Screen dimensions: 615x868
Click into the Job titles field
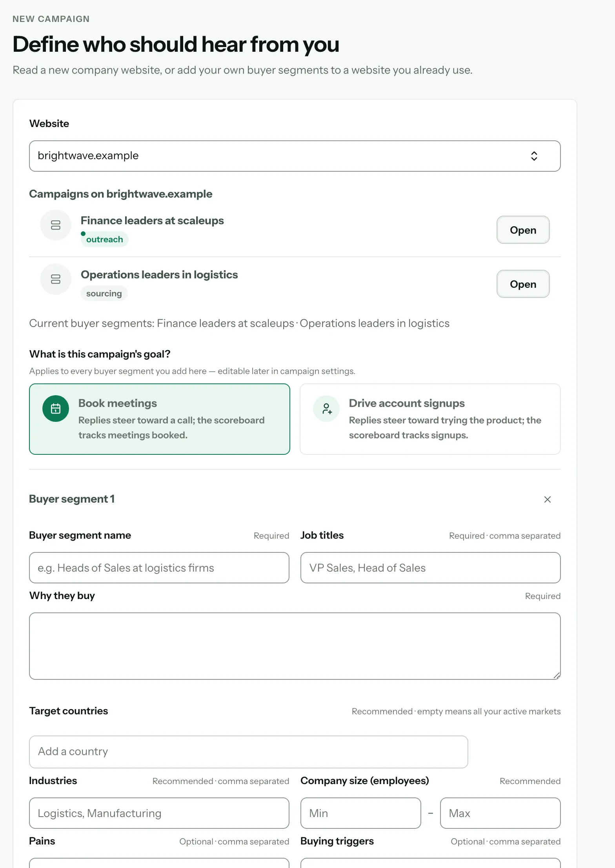[431, 568]
